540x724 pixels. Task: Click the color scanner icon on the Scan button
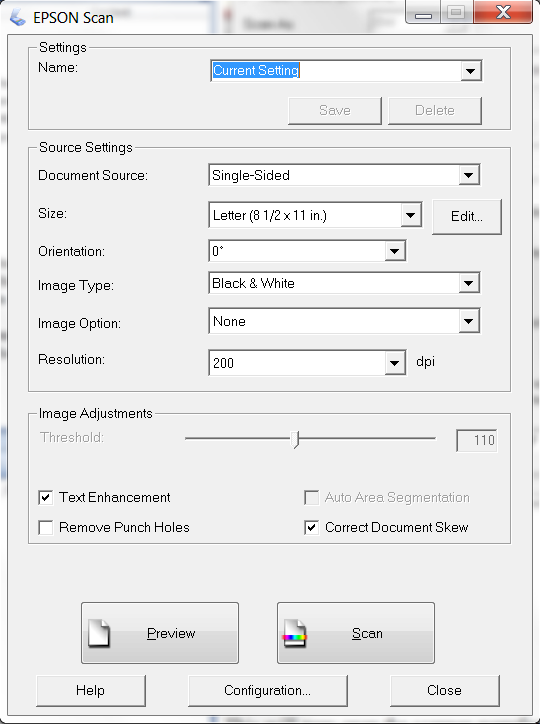click(295, 634)
